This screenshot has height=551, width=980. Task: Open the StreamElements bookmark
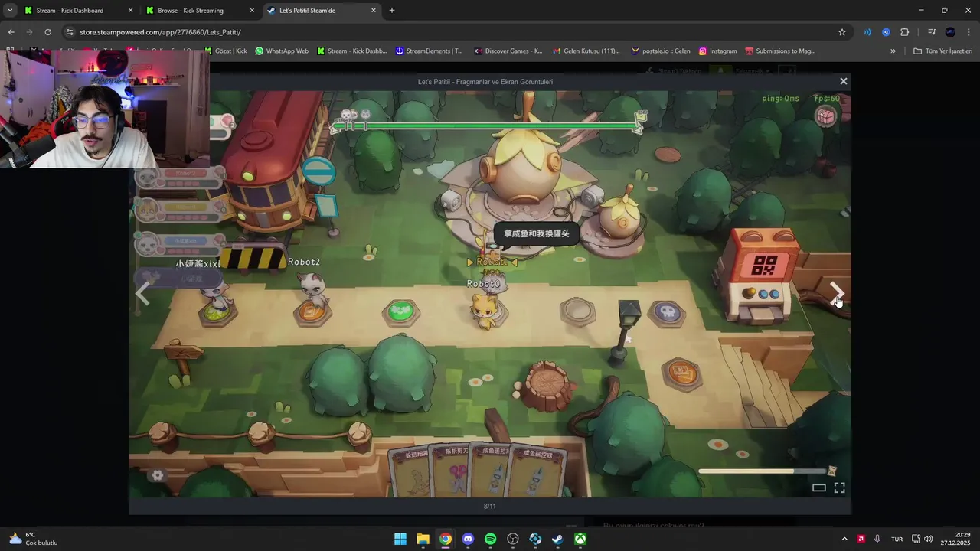pos(429,51)
